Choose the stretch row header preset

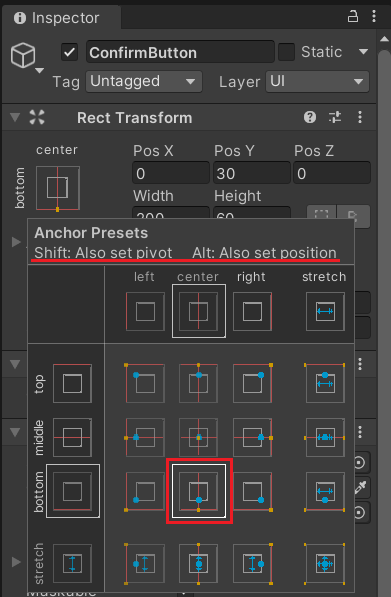pos(72,564)
